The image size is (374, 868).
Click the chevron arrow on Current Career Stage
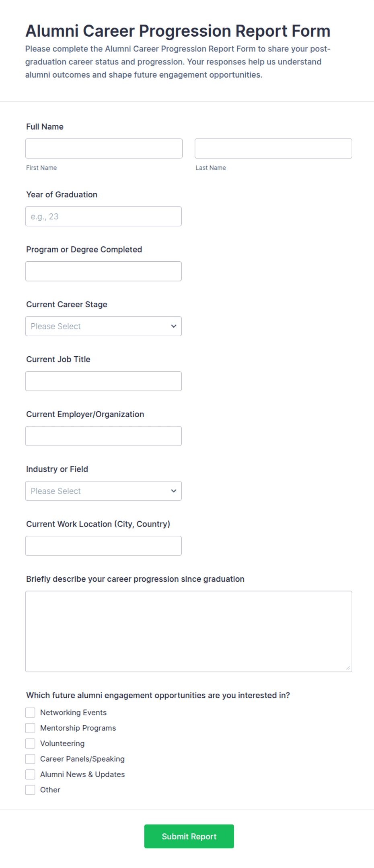(x=174, y=326)
